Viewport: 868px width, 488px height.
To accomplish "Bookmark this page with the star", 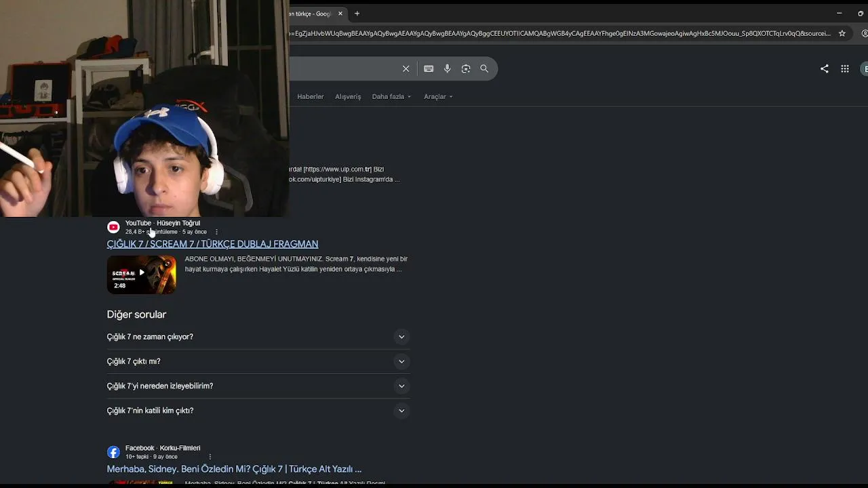I will tap(842, 33).
